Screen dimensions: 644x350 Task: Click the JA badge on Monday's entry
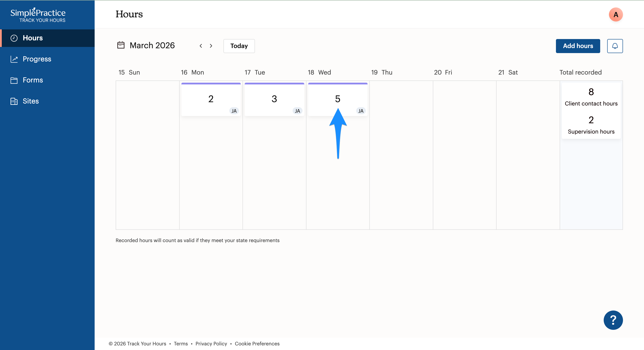[234, 111]
